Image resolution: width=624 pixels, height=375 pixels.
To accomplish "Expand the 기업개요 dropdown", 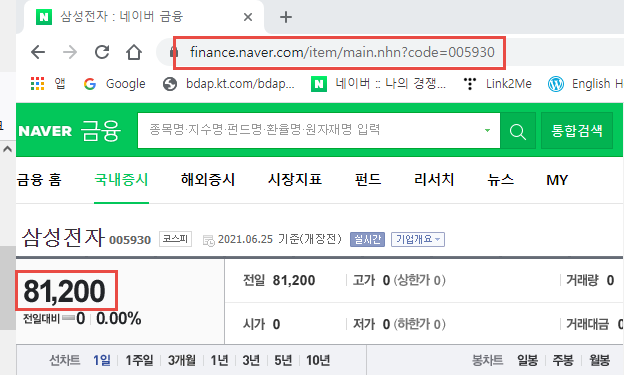I will pos(418,239).
